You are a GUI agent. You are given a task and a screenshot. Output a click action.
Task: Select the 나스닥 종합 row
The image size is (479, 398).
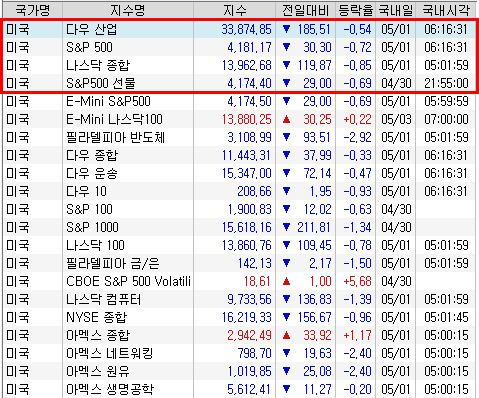pos(239,65)
